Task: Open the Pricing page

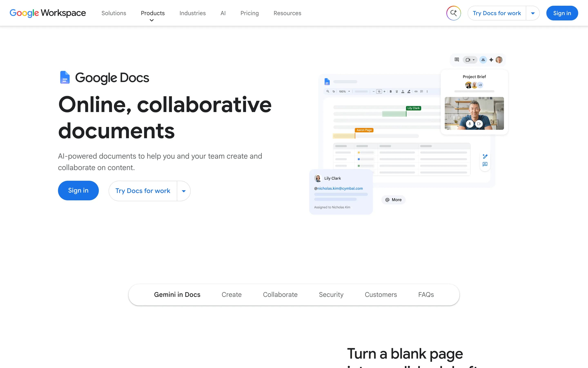Action: [x=249, y=13]
